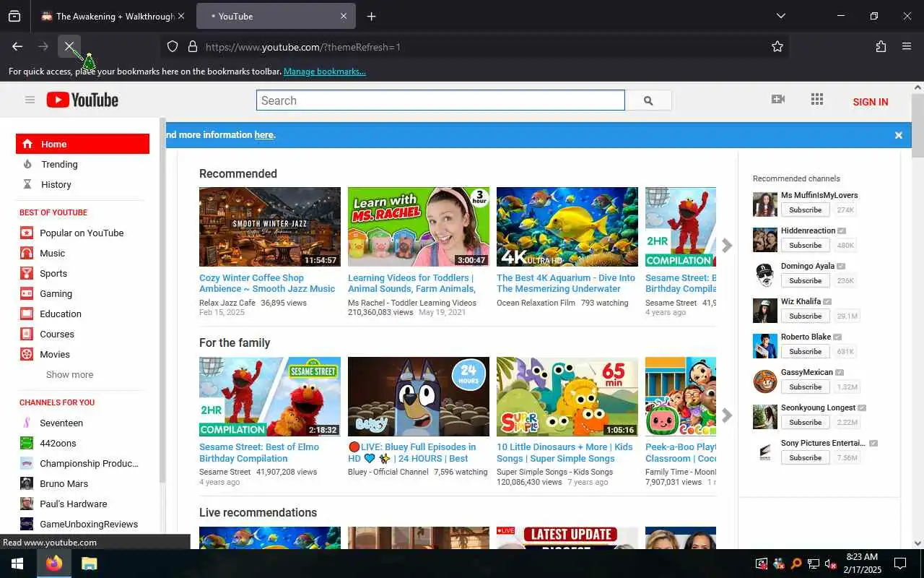Click the Popular on YouTube icon
The height and width of the screenshot is (578, 924).
tap(27, 233)
